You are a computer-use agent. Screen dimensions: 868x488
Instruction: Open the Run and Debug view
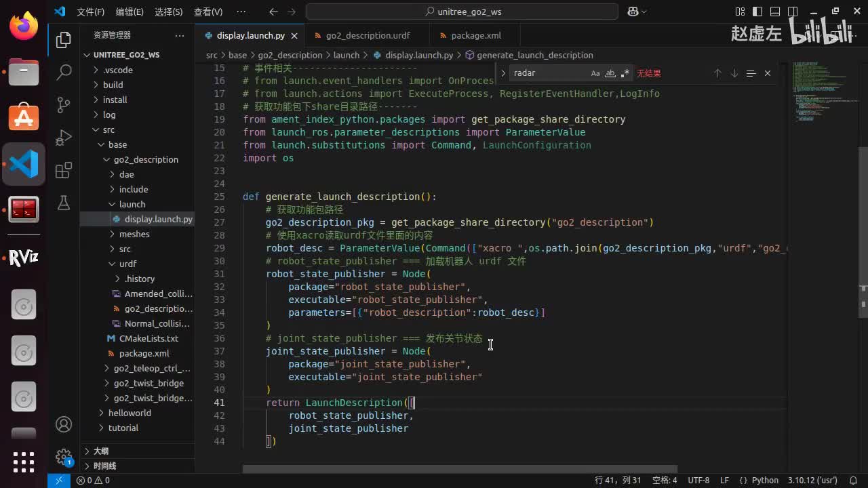(64, 138)
